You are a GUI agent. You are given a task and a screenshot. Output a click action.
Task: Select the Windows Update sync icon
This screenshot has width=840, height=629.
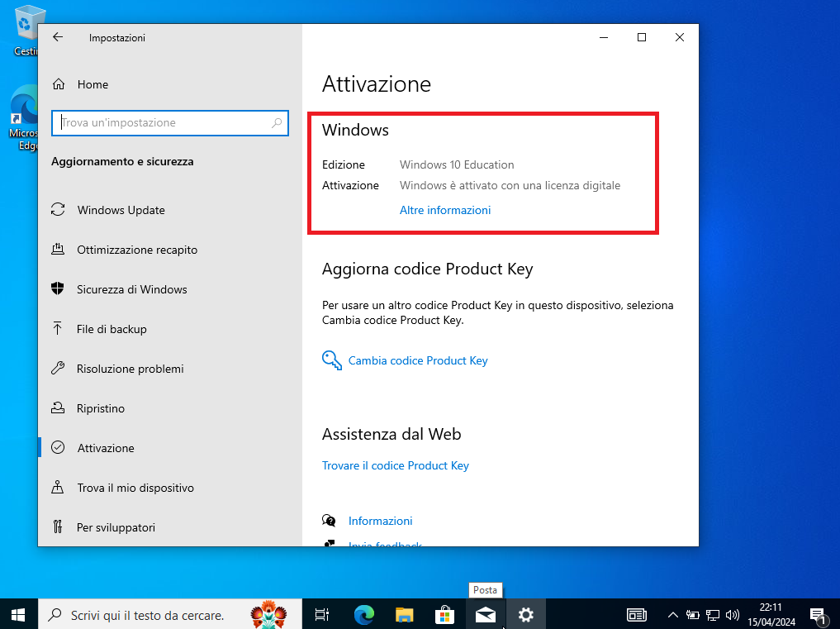tap(58, 210)
